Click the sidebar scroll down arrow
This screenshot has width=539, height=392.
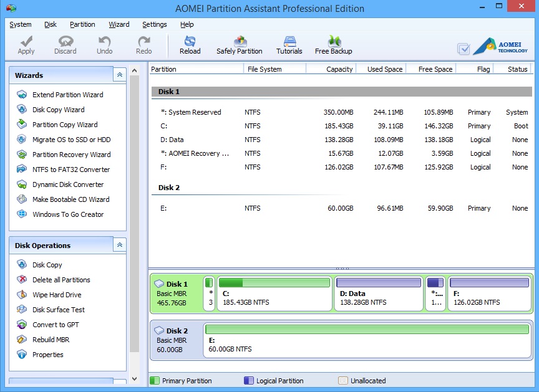[x=134, y=380]
